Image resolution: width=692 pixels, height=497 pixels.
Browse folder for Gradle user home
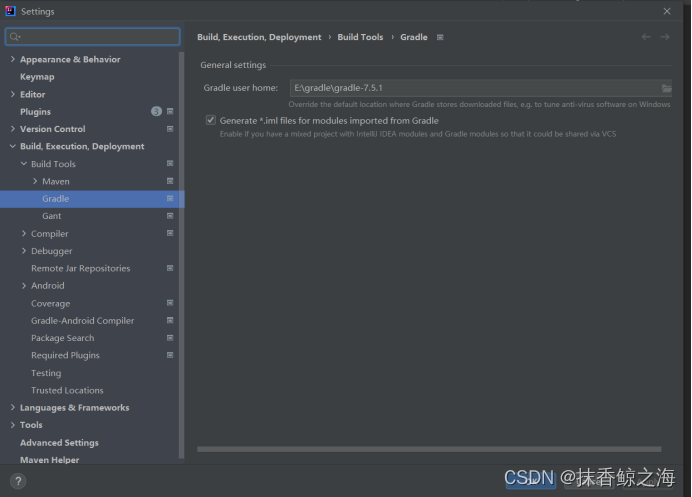coord(666,88)
